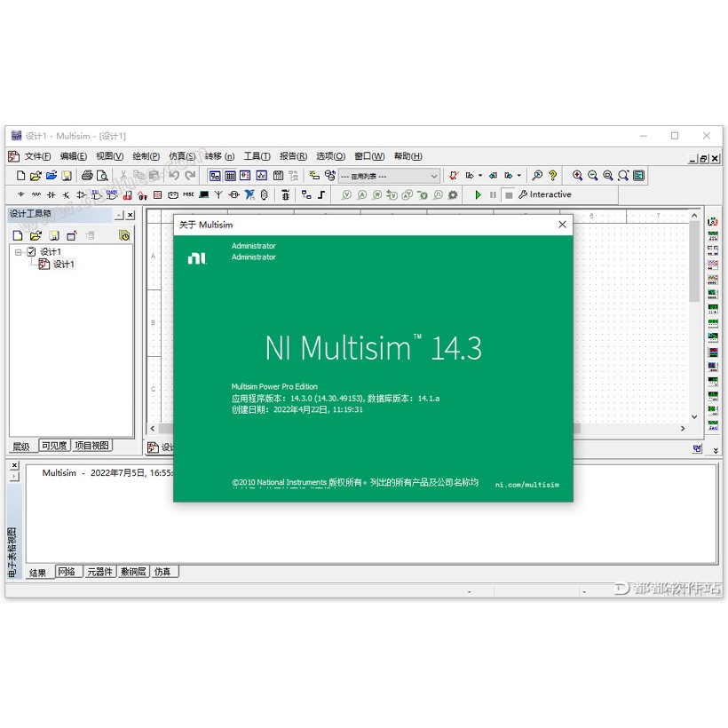This screenshot has height=728, width=728.
Task: Switch to the 可见度 tab
Action: (54, 446)
